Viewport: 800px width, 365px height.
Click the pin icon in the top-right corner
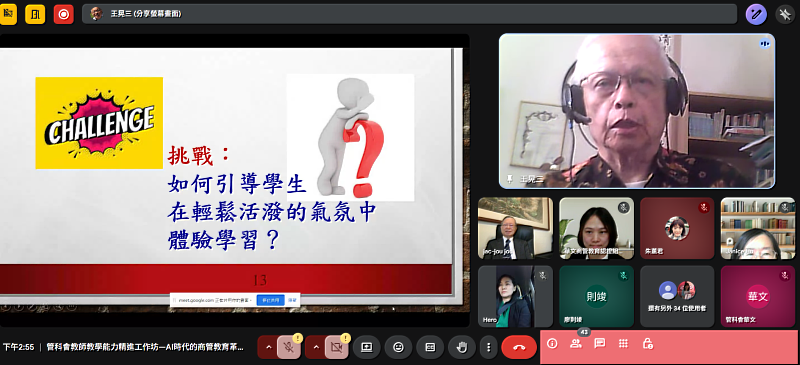coord(785,14)
